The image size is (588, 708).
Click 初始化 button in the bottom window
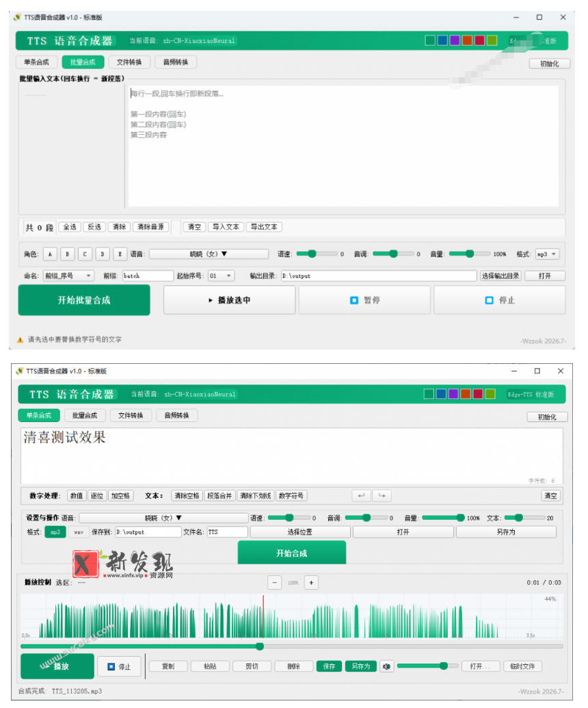click(x=547, y=417)
